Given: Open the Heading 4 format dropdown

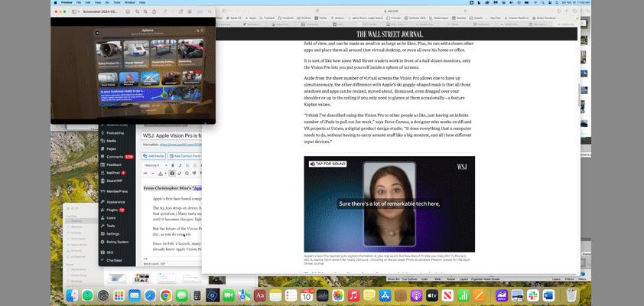Looking at the screenshot, I should coord(156,165).
